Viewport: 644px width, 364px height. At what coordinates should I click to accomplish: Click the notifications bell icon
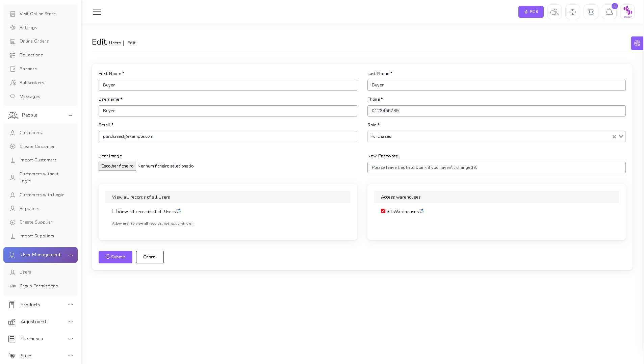point(609,12)
